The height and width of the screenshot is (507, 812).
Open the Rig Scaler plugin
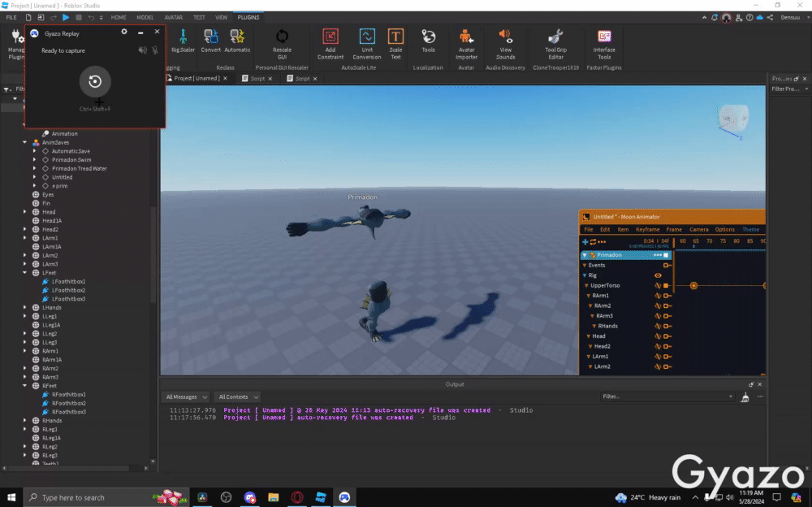pyautogui.click(x=183, y=41)
